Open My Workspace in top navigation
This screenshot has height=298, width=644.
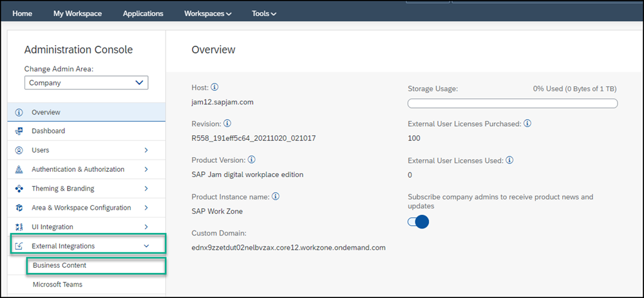click(78, 14)
